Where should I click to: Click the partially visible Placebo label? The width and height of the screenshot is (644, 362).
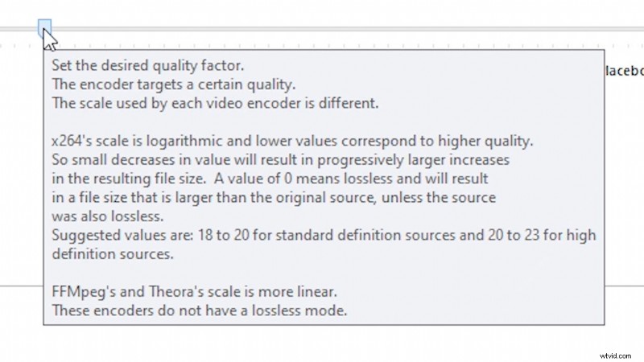pos(623,71)
